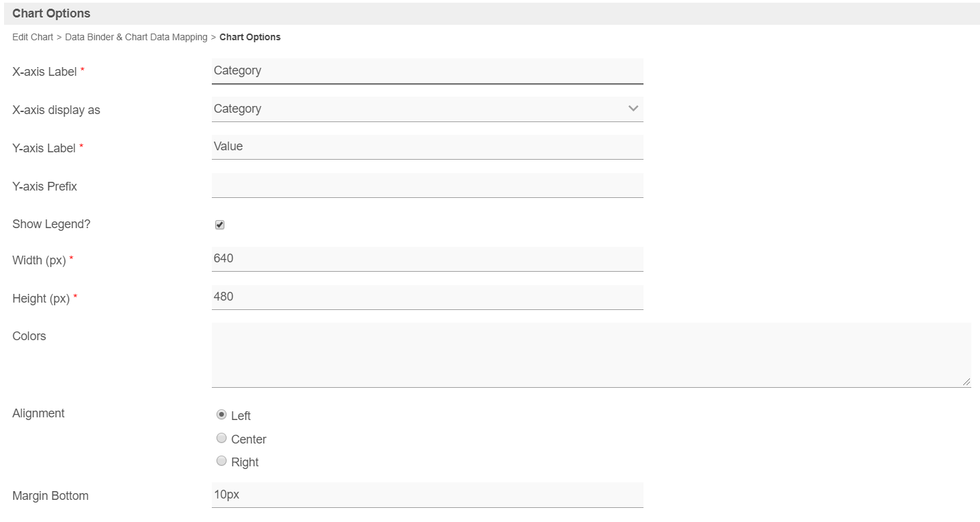Viewport: 980px width, 522px height.
Task: Click inside the Colors text area
Action: (591, 355)
